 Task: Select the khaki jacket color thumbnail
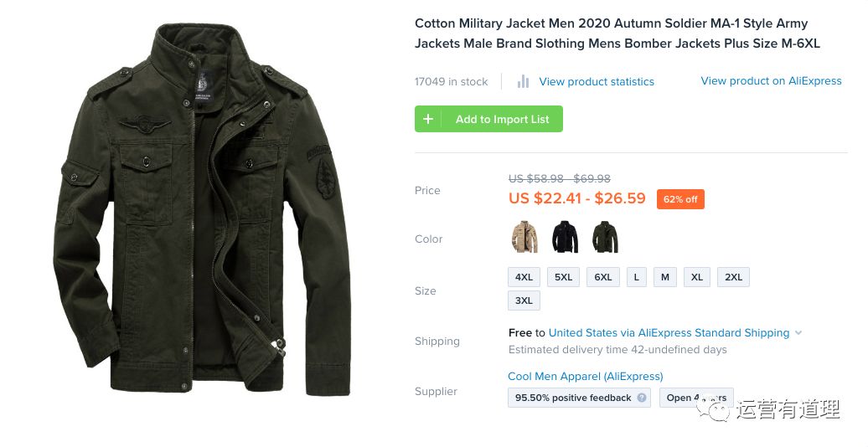(x=524, y=237)
